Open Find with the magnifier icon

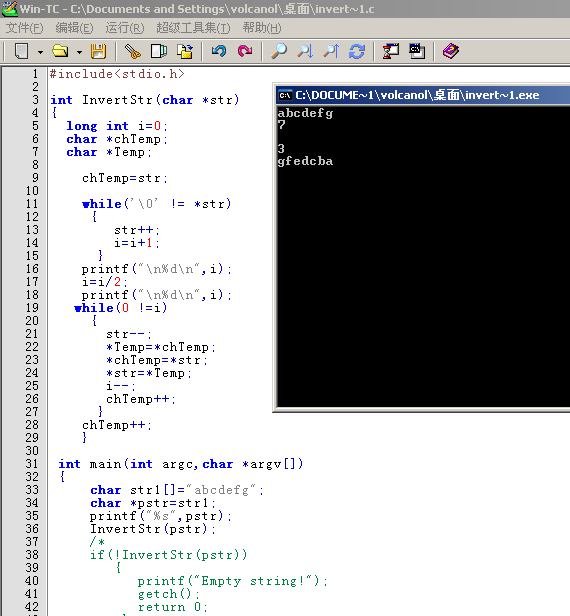coord(279,51)
